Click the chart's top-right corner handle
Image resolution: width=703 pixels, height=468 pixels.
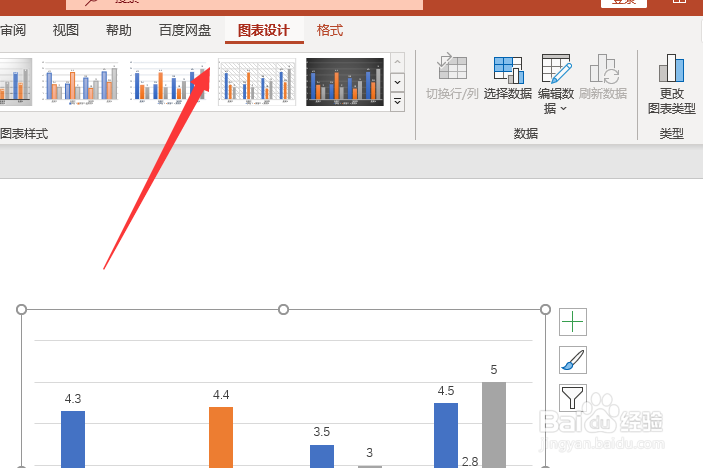click(x=545, y=309)
